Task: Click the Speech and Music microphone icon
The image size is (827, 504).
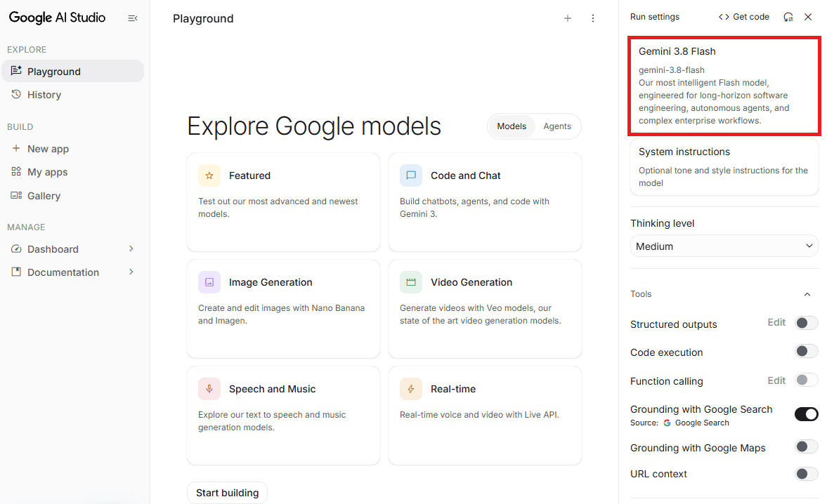Action: 209,389
